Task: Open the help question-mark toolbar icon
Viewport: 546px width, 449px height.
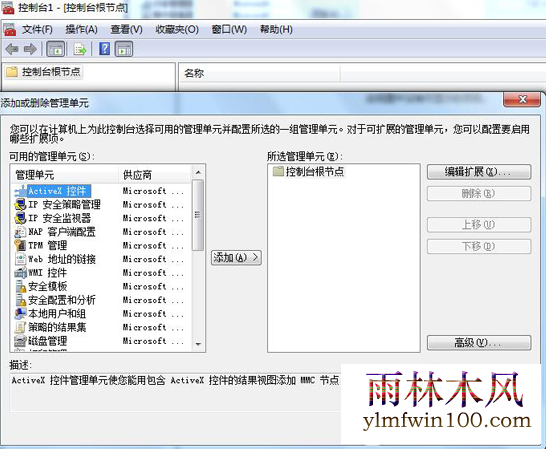Action: tap(104, 49)
